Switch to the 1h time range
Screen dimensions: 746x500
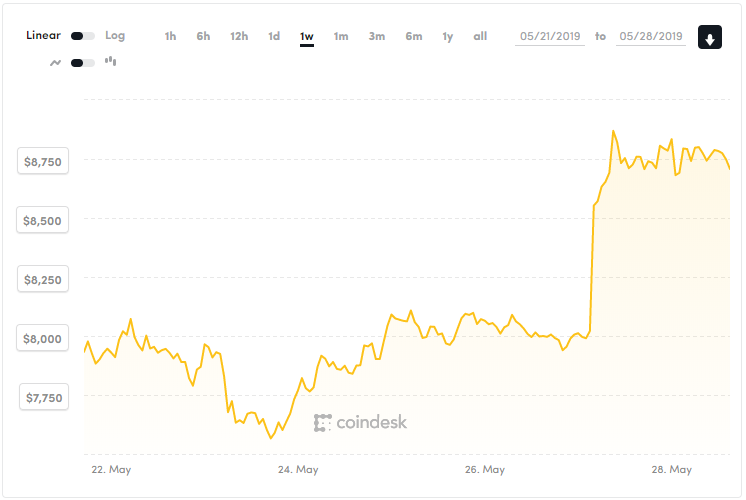[x=170, y=36]
